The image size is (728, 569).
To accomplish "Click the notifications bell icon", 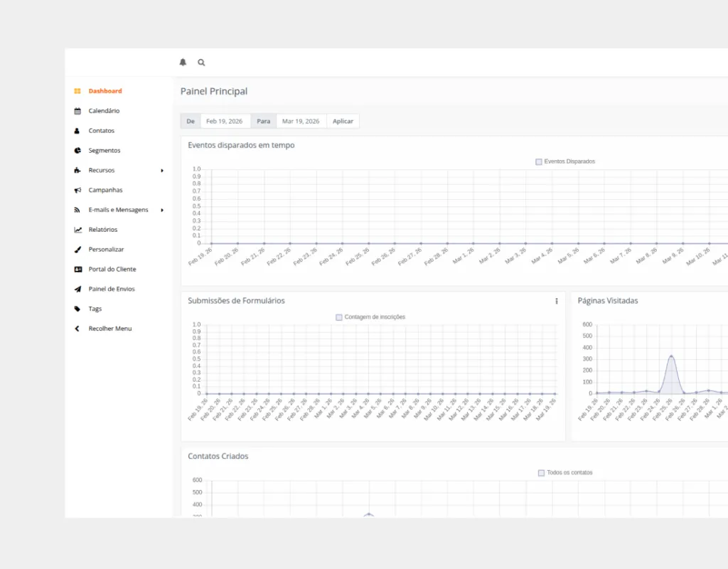I will (x=183, y=63).
